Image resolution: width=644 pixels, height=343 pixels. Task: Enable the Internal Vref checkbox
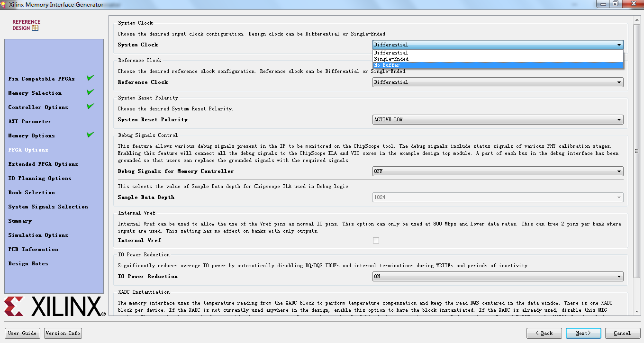pyautogui.click(x=376, y=240)
